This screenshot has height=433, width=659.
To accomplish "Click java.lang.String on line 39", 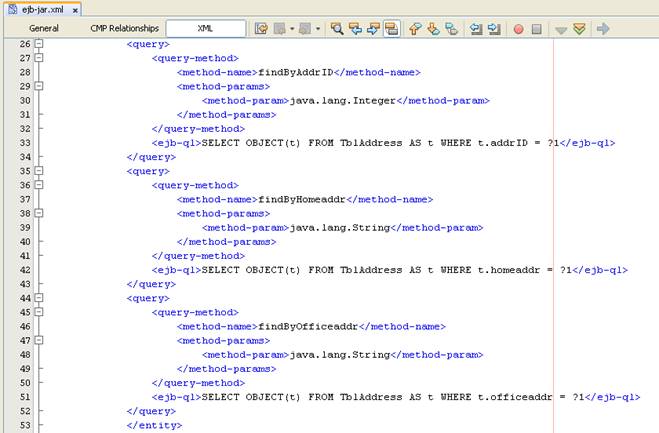I will click(340, 227).
